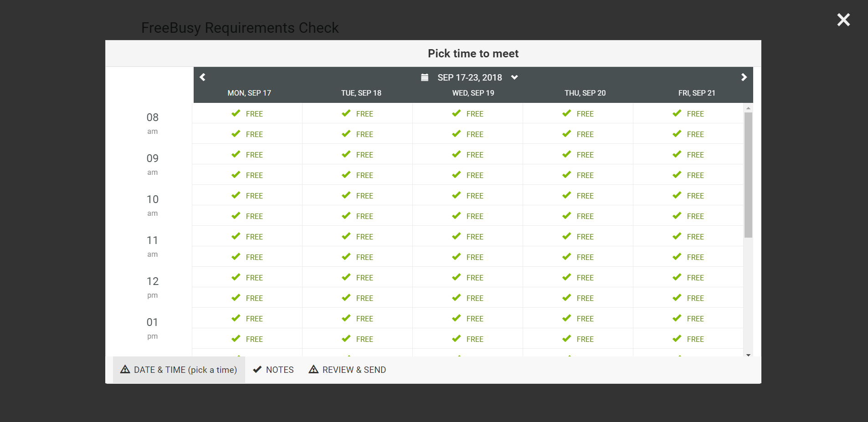Click warning icon beside REVIEW & SEND
Viewport: 868px width, 422px height.
(313, 369)
